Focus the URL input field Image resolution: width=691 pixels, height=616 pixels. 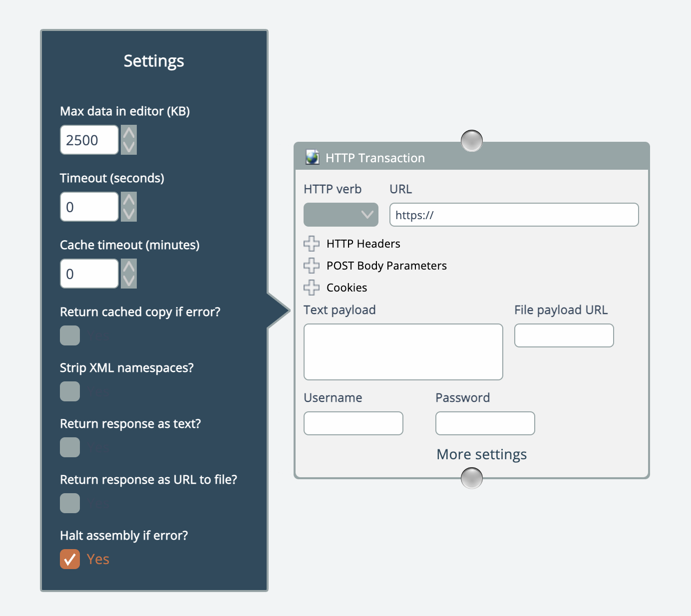[x=514, y=215]
